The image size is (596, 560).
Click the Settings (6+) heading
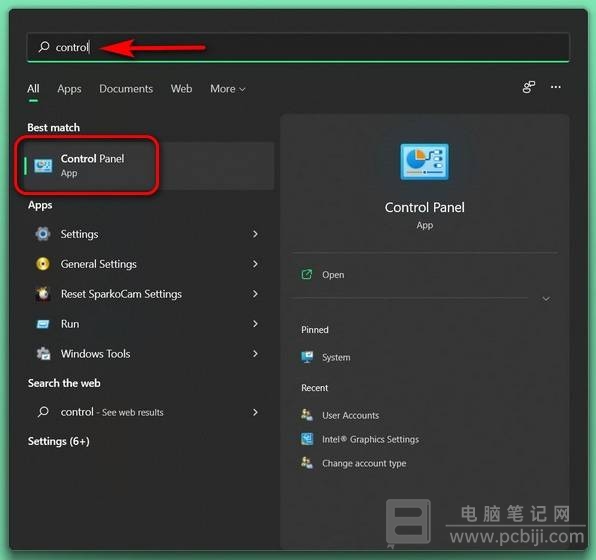59,441
